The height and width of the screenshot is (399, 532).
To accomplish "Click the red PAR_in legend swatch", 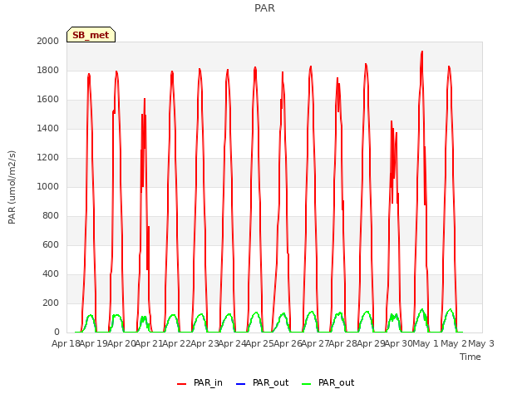I will coord(181,384).
